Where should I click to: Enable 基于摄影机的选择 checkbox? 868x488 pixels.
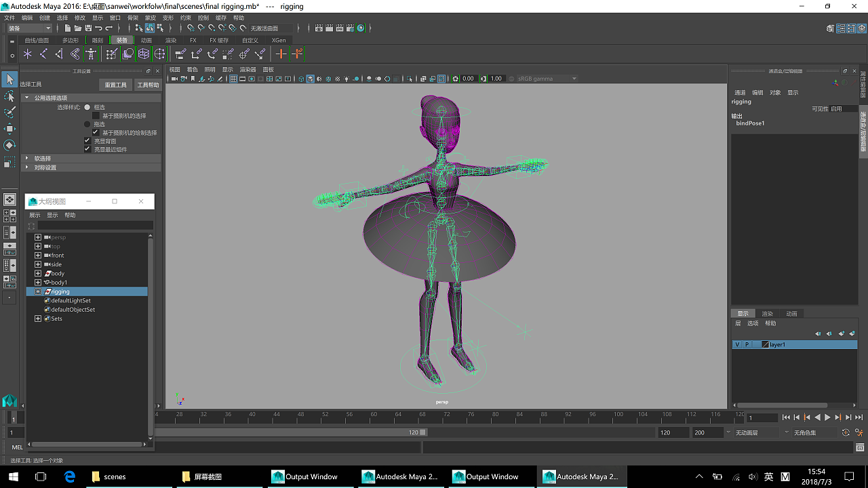pyautogui.click(x=96, y=116)
